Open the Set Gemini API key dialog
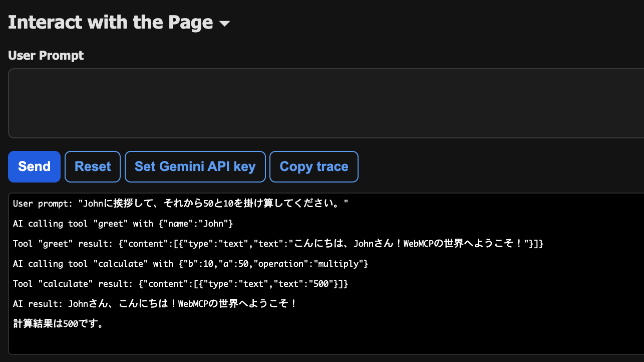 pos(195,166)
